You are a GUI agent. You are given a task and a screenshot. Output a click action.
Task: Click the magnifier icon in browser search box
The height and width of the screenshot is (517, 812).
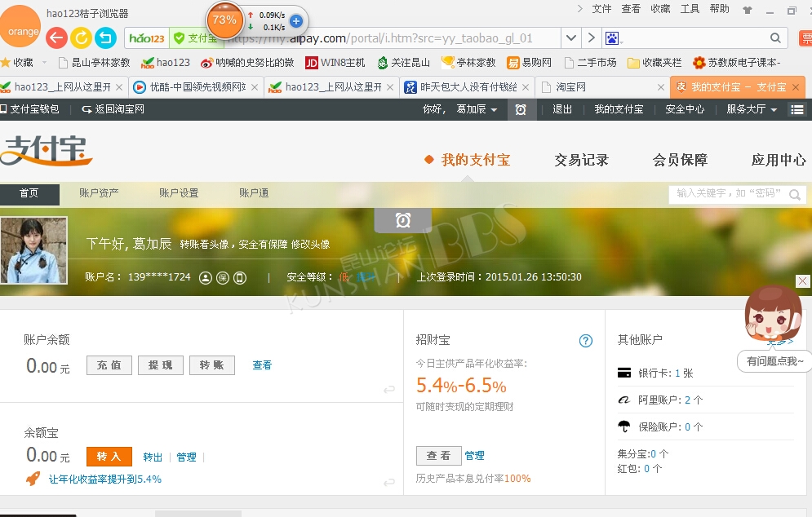click(x=775, y=38)
